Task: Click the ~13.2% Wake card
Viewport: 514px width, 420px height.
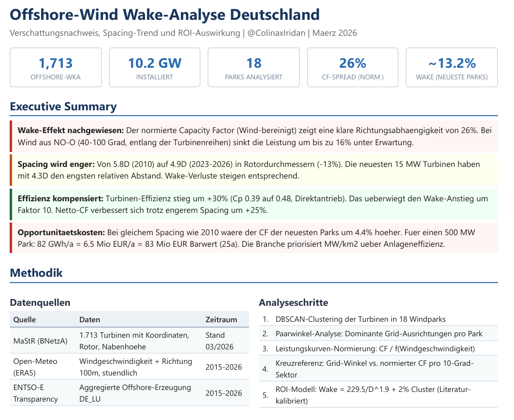Action: coord(452,67)
